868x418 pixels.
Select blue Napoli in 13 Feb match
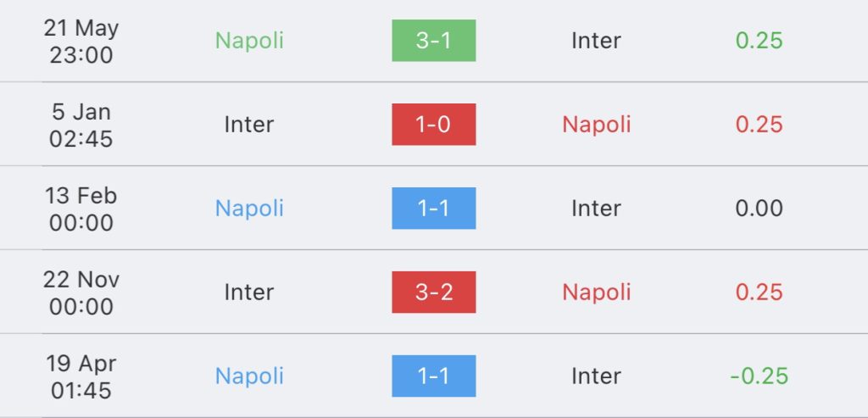coord(249,209)
